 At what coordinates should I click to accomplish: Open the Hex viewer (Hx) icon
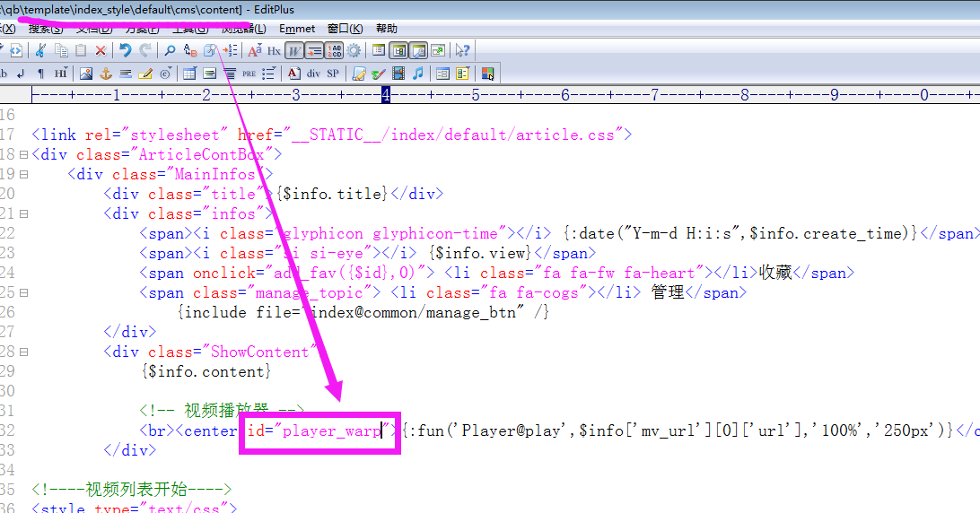pyautogui.click(x=274, y=50)
